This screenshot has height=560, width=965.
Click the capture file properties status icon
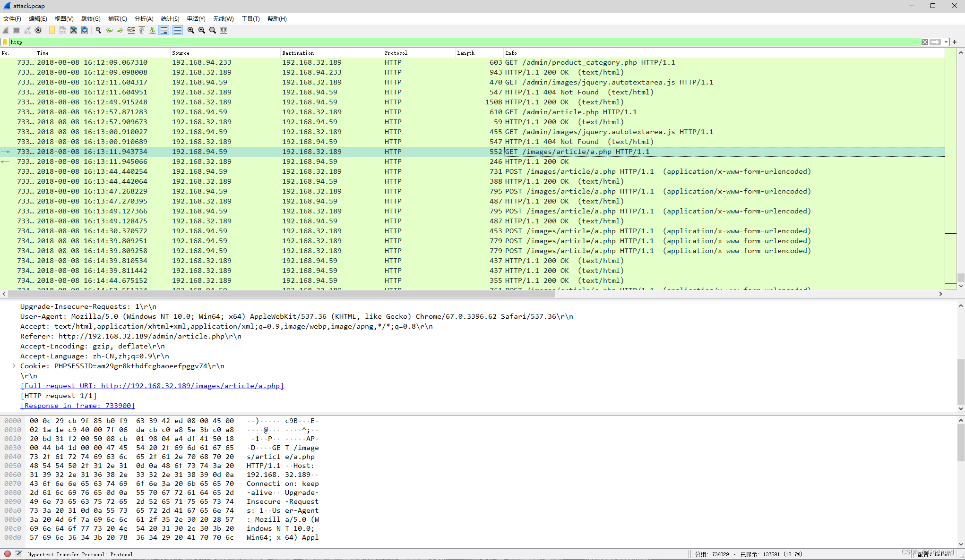coord(18,554)
